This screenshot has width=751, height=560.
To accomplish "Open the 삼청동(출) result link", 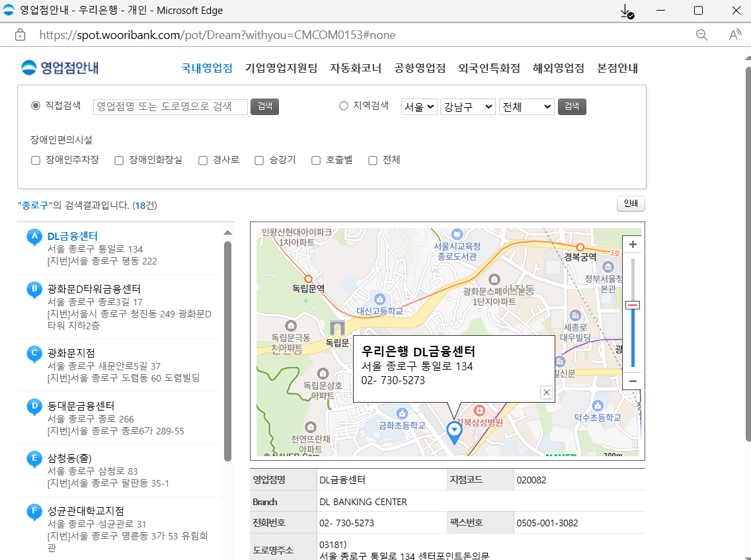I will 69,458.
